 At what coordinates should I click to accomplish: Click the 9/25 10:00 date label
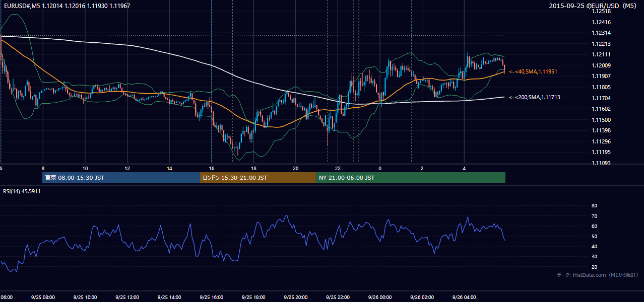pyautogui.click(x=85, y=297)
